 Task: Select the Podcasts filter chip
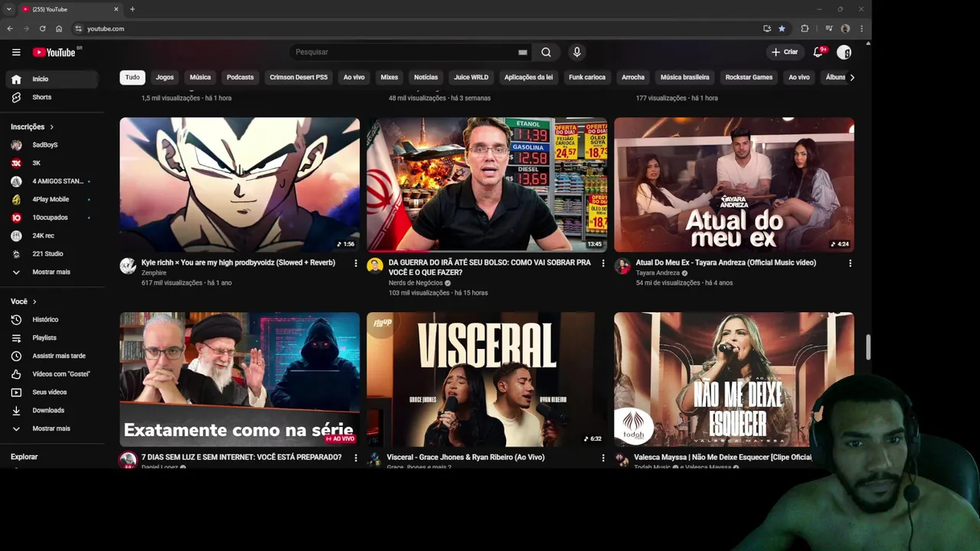[240, 77]
